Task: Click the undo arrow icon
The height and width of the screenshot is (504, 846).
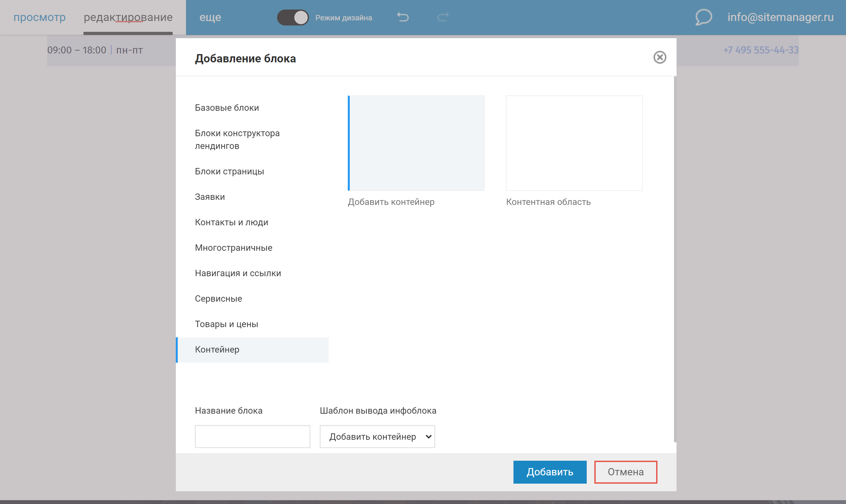Action: tap(403, 17)
